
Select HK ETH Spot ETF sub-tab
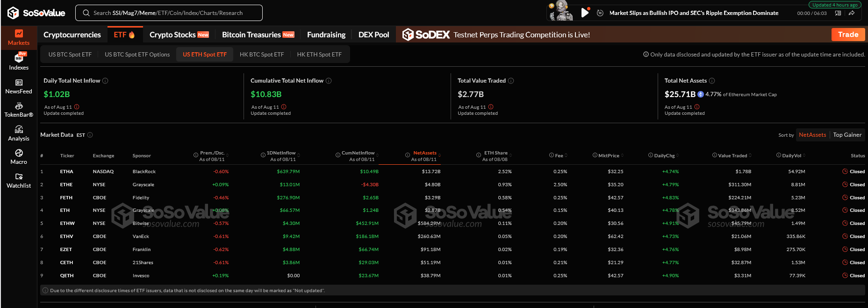[319, 55]
